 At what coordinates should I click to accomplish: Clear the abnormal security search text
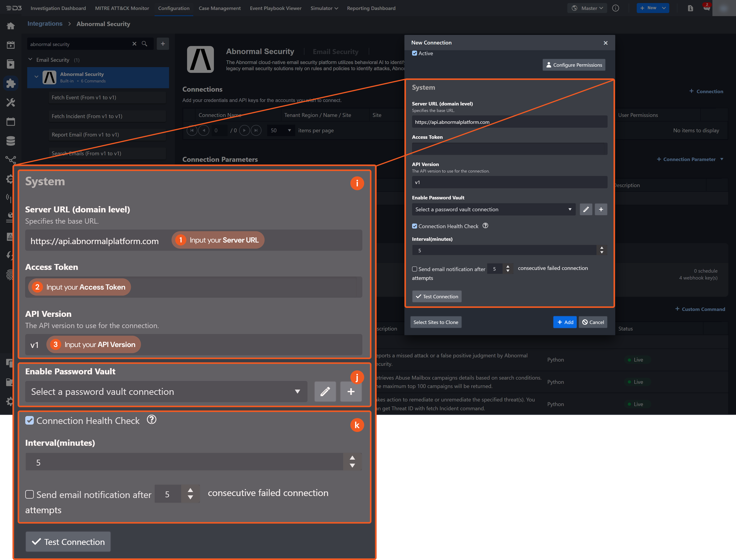tap(134, 44)
